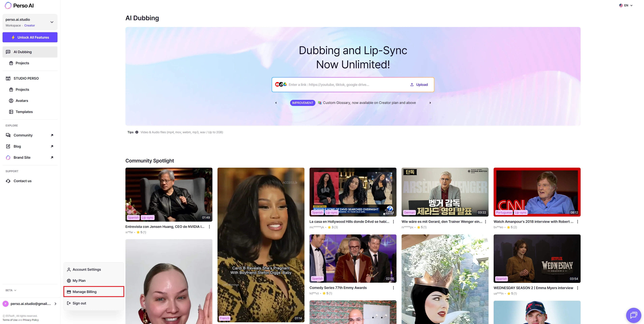Viewport: 644px width, 324px height.
Task: Go to previous announcement arrow
Action: tap(276, 103)
